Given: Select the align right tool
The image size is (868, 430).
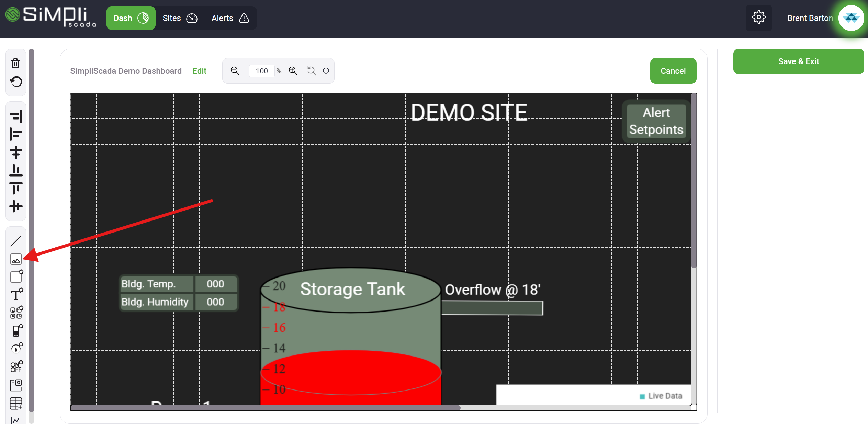Looking at the screenshot, I should click(x=16, y=116).
